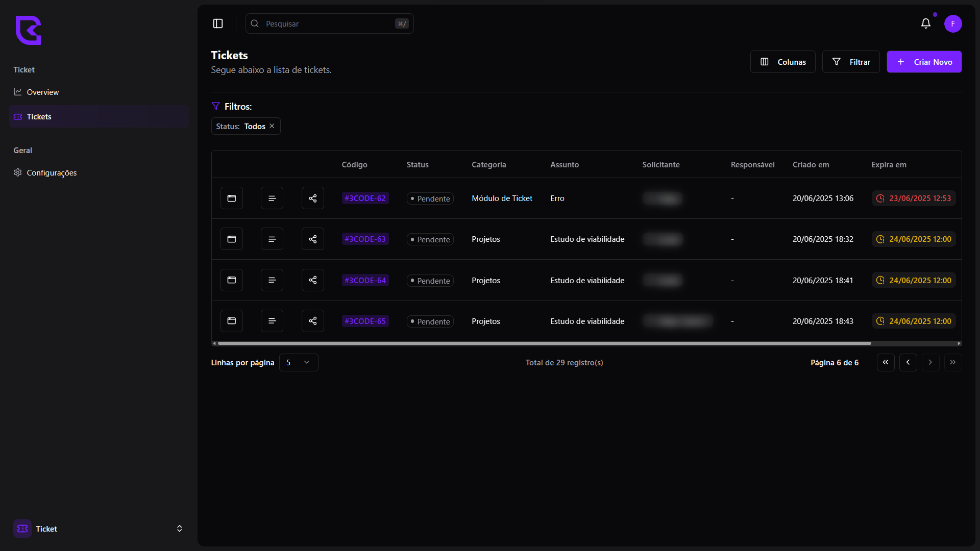Click the purple logo in sidebar
The width and height of the screenshot is (980, 551).
pos(28,30)
